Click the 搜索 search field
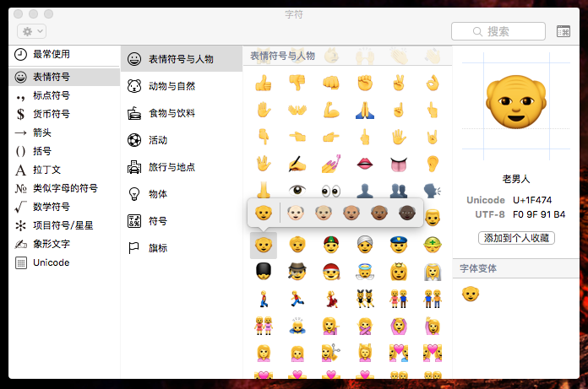 click(x=498, y=31)
